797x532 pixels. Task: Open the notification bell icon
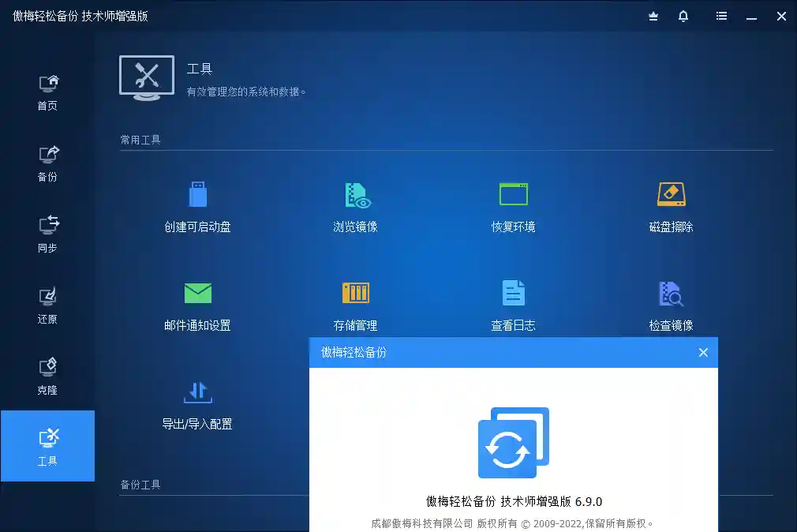coord(683,16)
